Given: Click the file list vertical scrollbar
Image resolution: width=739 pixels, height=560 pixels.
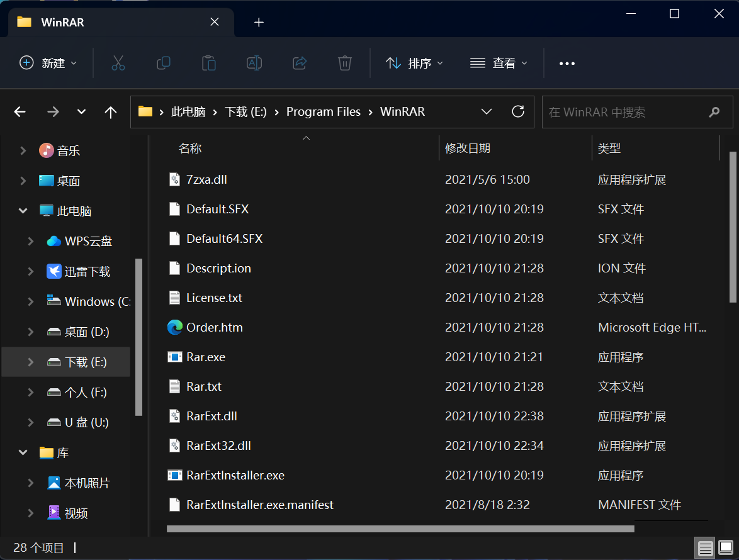Looking at the screenshot, I should click(x=733, y=227).
